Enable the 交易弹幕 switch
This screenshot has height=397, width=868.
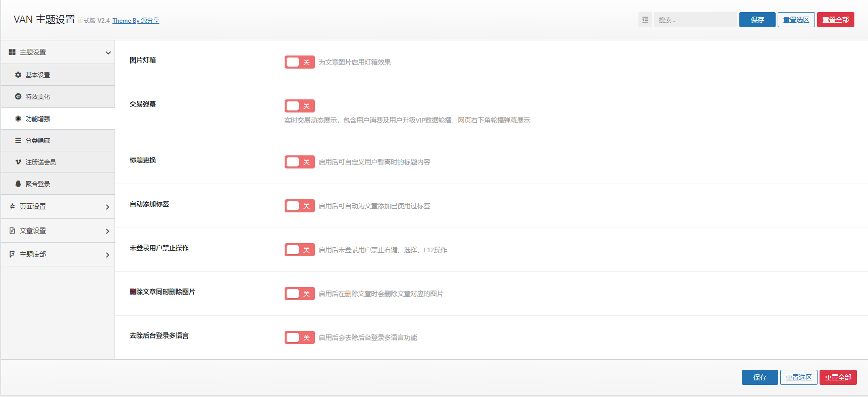pos(300,106)
